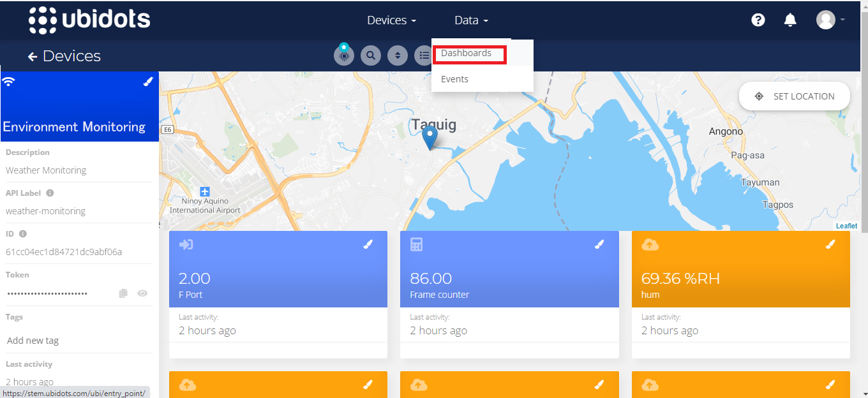
Task: Click the map location pin marker
Action: coord(430,136)
